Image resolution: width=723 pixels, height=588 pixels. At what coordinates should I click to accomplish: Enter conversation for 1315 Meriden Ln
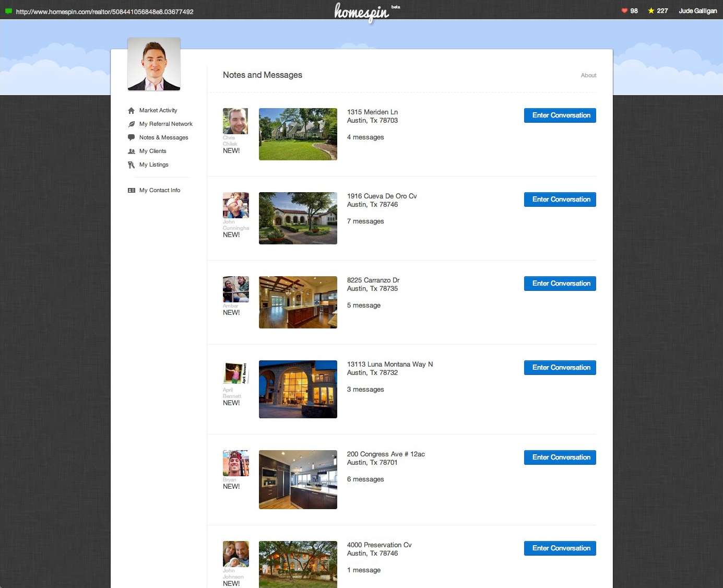coord(560,115)
